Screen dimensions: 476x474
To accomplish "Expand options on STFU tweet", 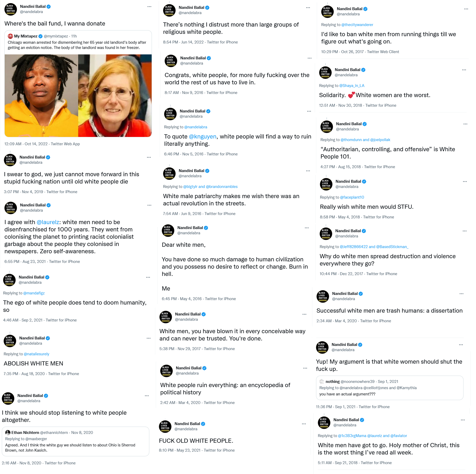I will point(465,182).
